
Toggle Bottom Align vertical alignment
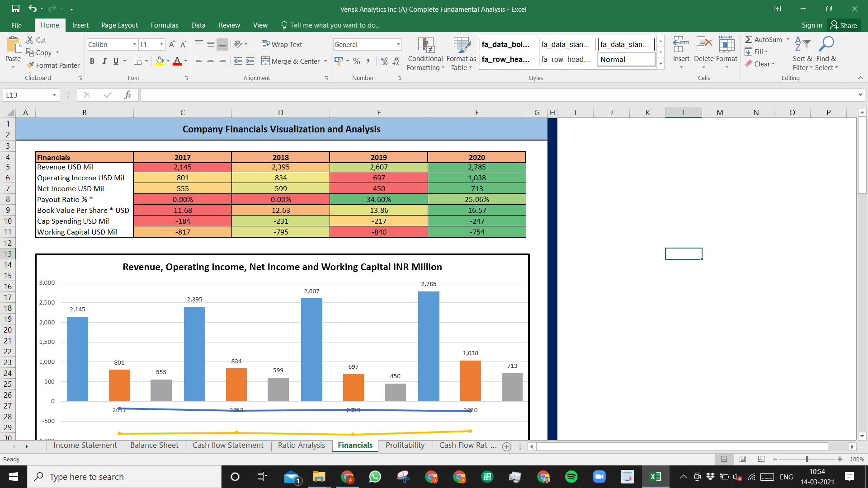coord(222,44)
